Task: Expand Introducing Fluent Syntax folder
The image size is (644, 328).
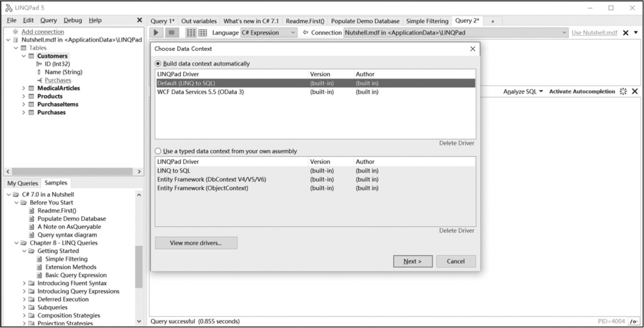Action: pyautogui.click(x=24, y=283)
